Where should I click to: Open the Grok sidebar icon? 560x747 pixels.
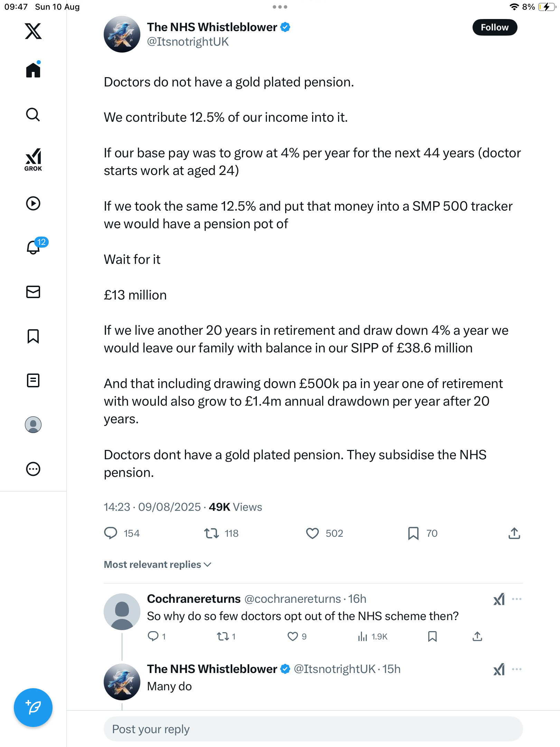[33, 159]
